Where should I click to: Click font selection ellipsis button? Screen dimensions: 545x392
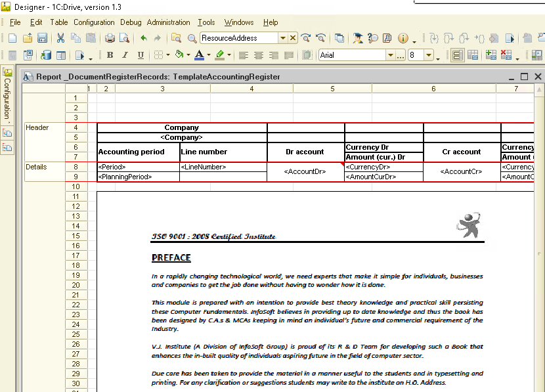click(401, 55)
